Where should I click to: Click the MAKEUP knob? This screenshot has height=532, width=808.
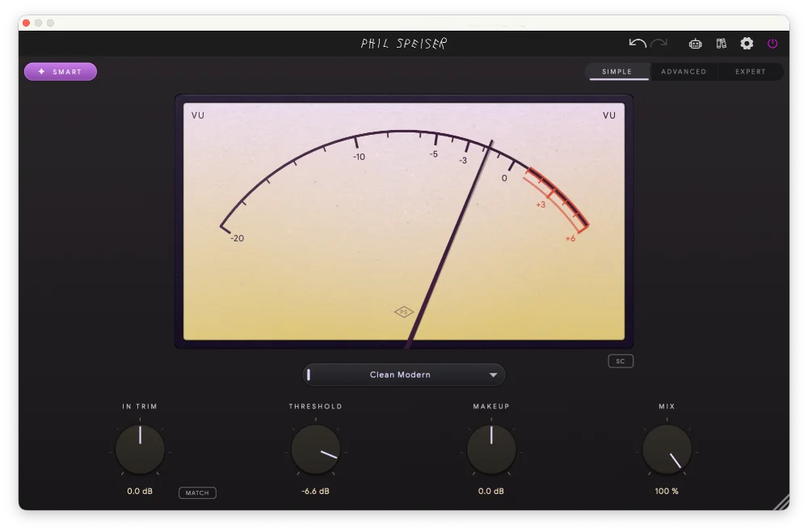[x=491, y=450]
